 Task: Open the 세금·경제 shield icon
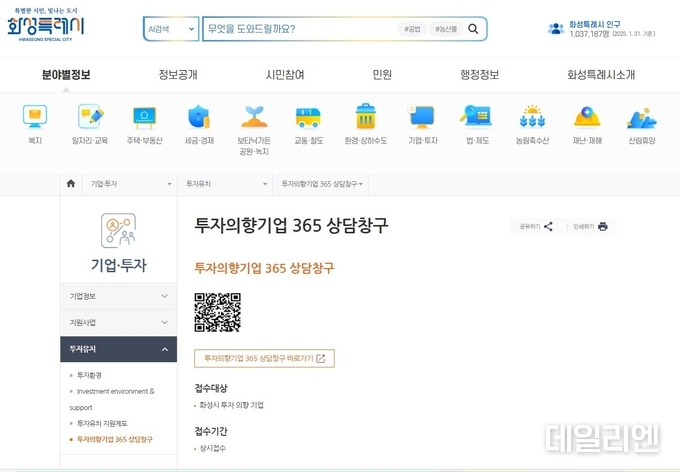(199, 116)
